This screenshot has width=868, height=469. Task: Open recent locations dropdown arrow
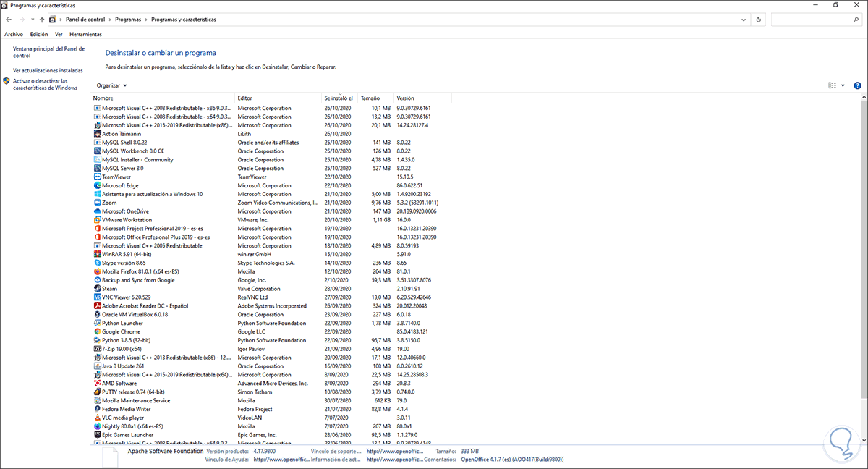pos(33,20)
